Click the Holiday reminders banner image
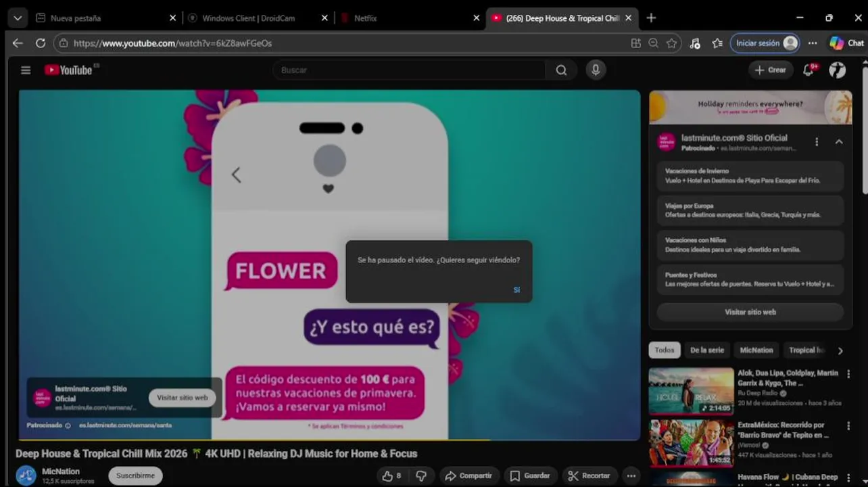 pyautogui.click(x=750, y=107)
